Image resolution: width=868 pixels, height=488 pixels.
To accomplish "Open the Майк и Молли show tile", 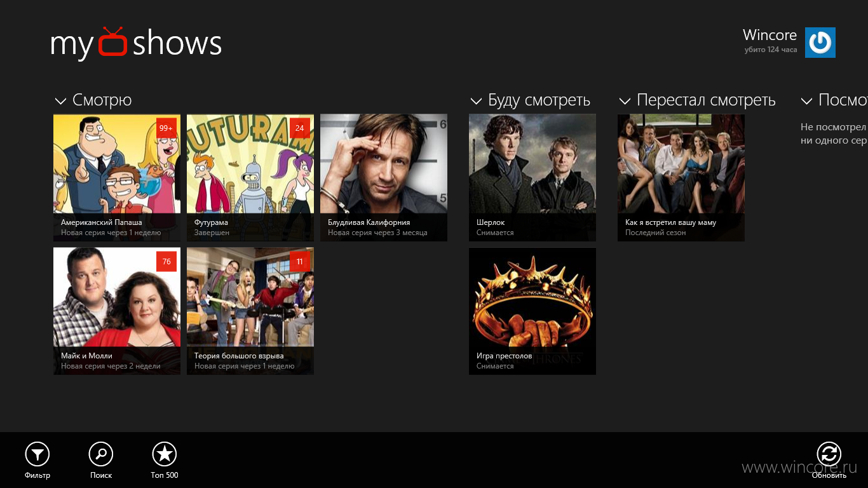I will (117, 311).
